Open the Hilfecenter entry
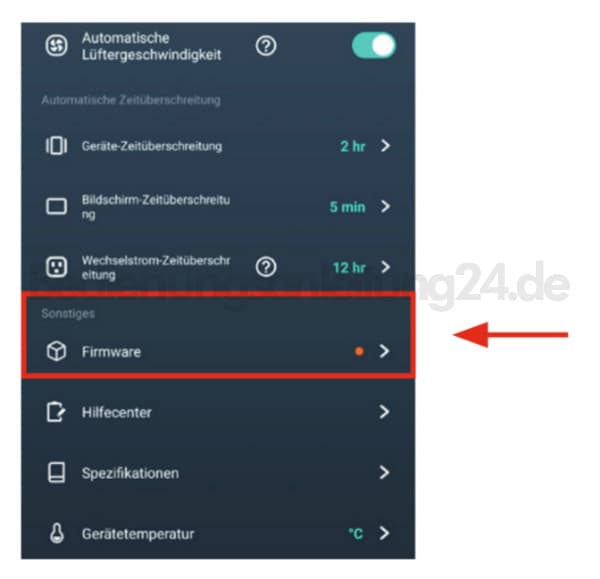The height and width of the screenshot is (579, 600). (x=218, y=412)
